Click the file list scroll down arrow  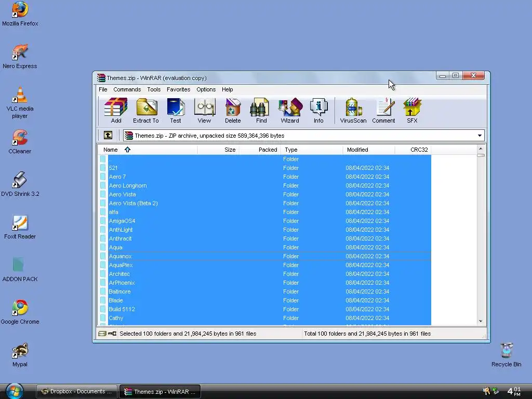[481, 321]
